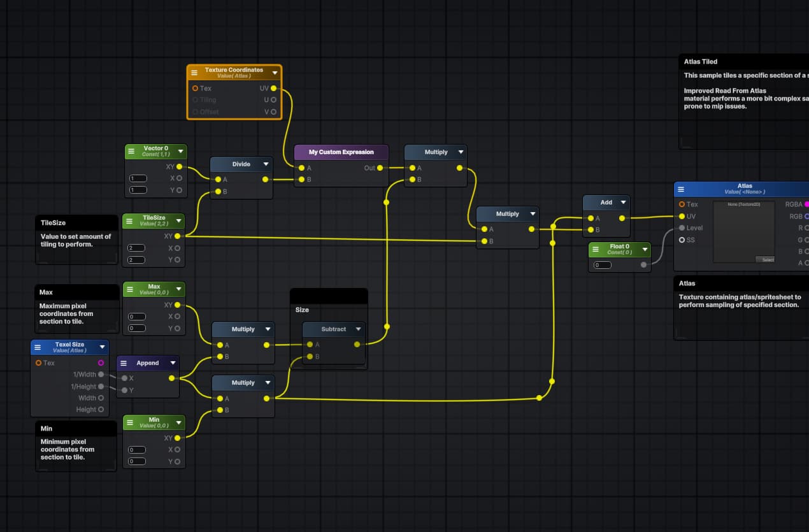
Task: Select the UV output port on Texture Coordinates
Action: coord(273,89)
